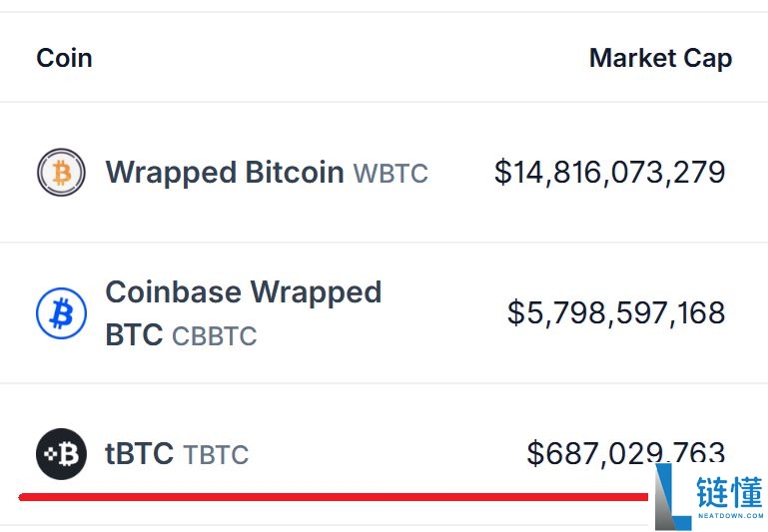This screenshot has height=532, width=768.
Task: Click the tBTC black coin icon
Action: [61, 454]
